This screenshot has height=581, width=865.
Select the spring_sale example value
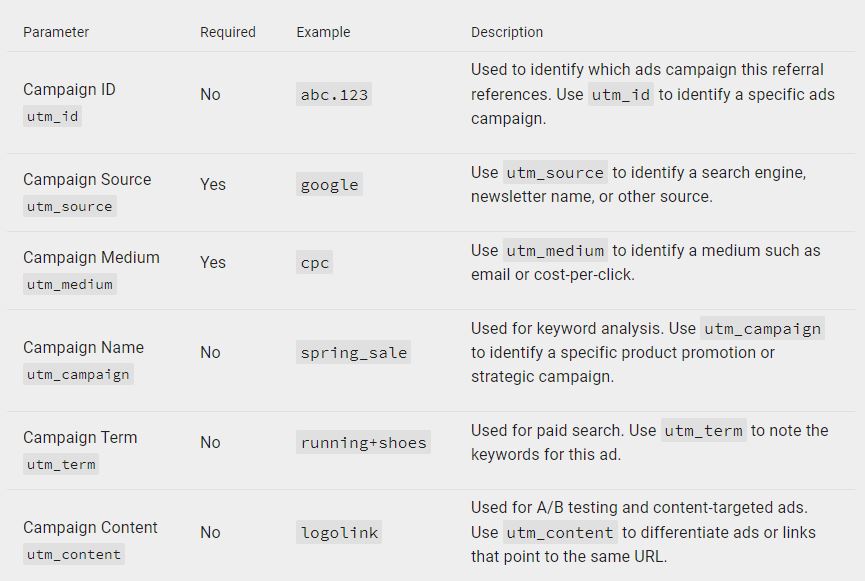point(354,353)
